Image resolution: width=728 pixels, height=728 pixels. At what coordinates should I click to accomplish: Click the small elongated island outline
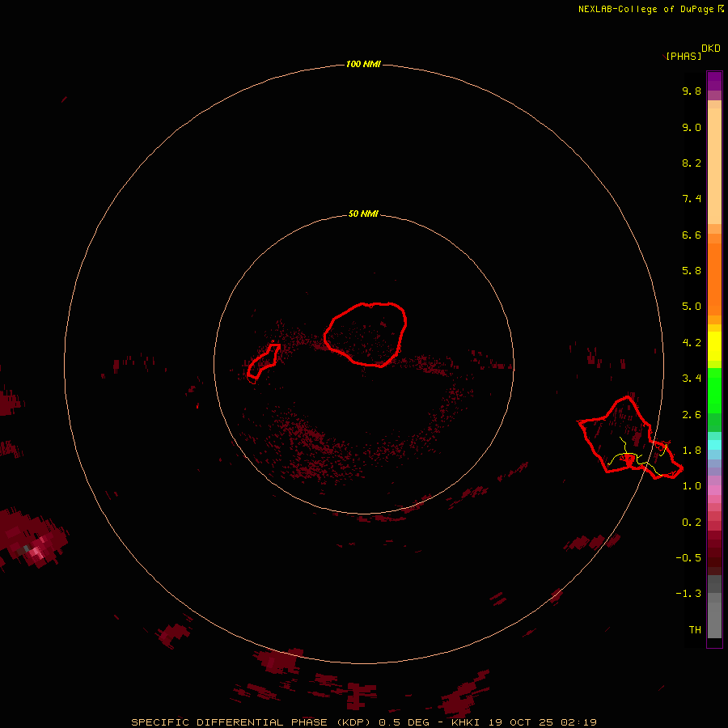[x=263, y=362]
